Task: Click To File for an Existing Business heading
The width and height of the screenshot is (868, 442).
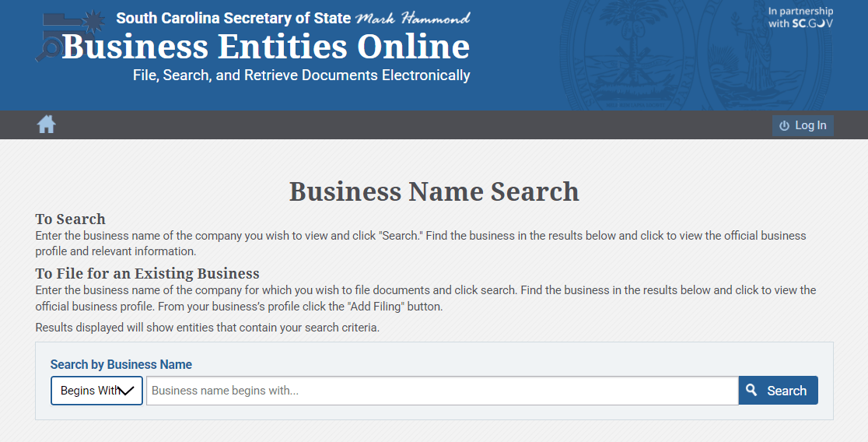Action: click(147, 274)
